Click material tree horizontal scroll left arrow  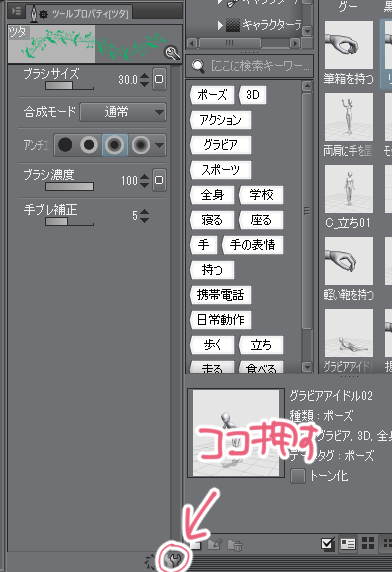[x=192, y=43]
